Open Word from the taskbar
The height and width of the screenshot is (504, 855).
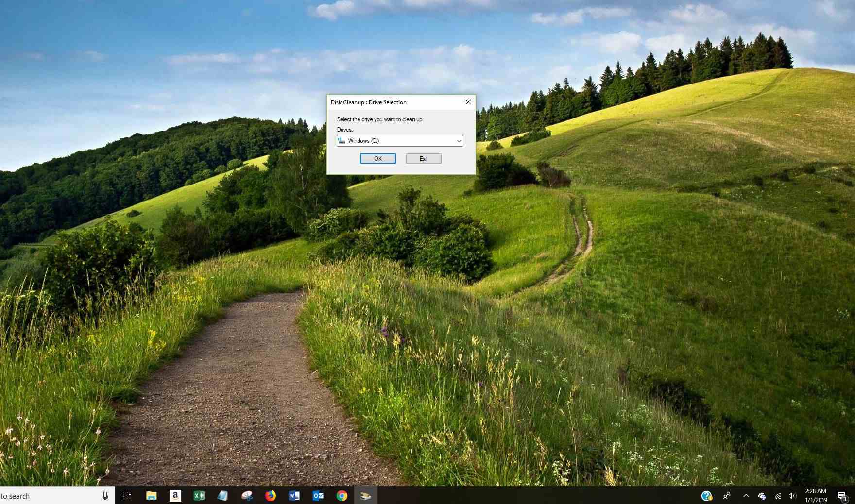(294, 496)
